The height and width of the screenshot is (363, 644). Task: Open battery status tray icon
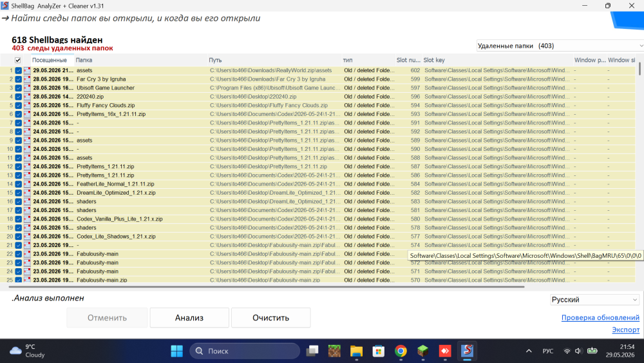click(x=592, y=351)
